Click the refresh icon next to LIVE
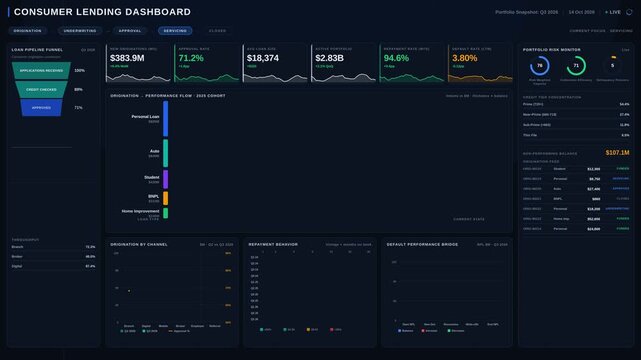 pos(629,12)
